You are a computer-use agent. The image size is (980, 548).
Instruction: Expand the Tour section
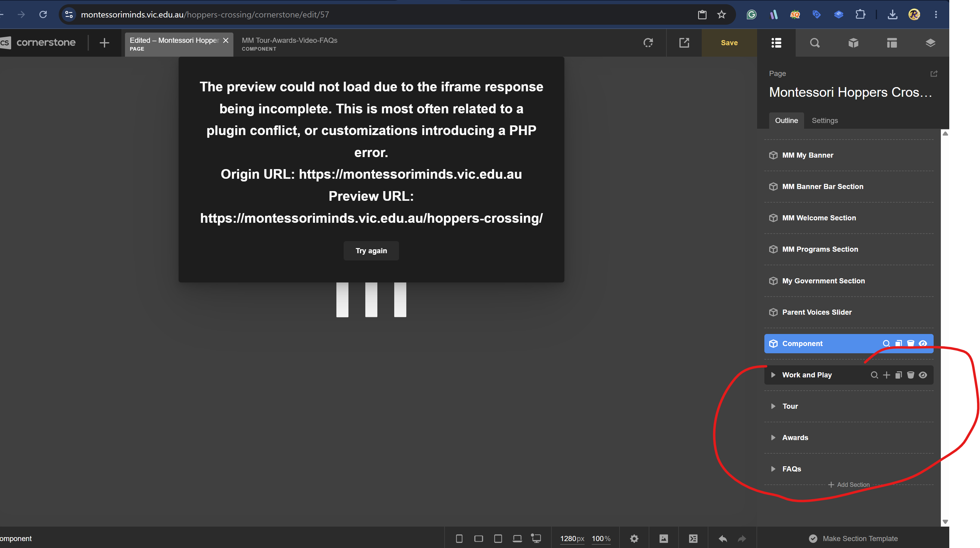(x=773, y=406)
